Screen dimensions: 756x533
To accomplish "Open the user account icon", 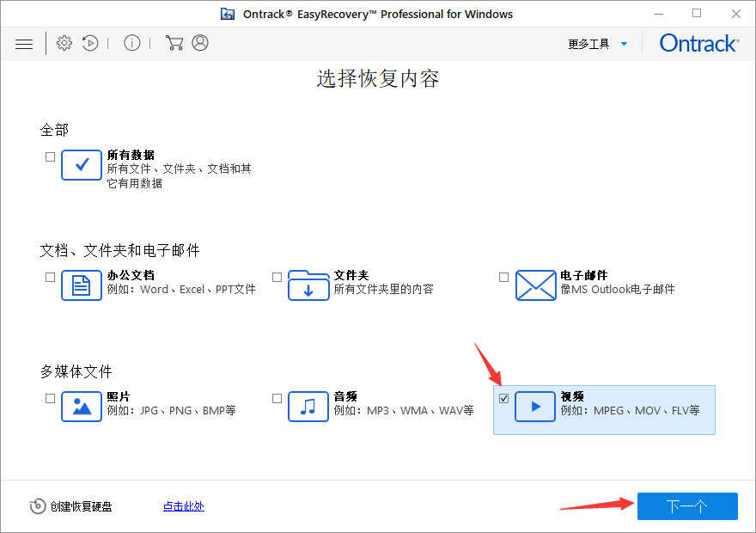I will pyautogui.click(x=200, y=43).
